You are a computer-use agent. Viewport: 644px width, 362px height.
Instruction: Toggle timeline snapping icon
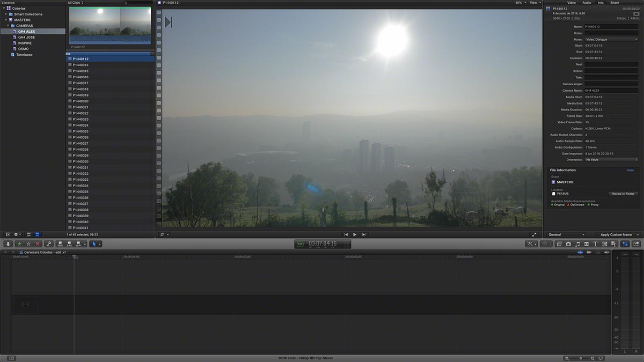[x=606, y=252]
